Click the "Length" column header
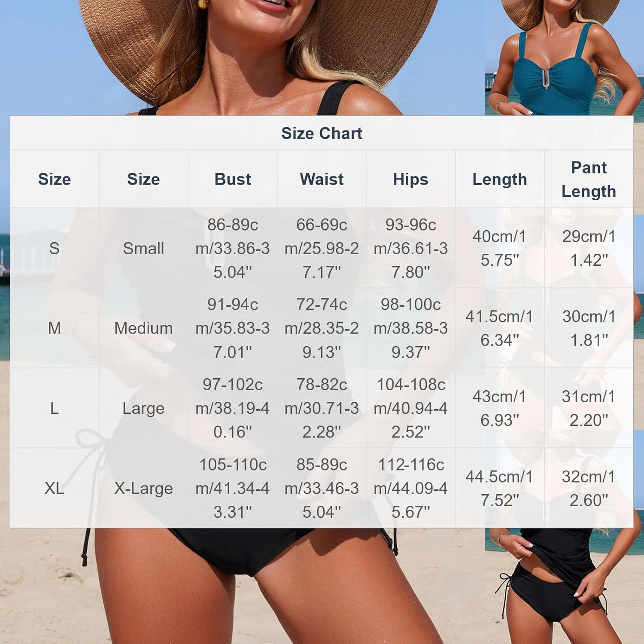Screen dimensions: 644x644 tap(500, 179)
